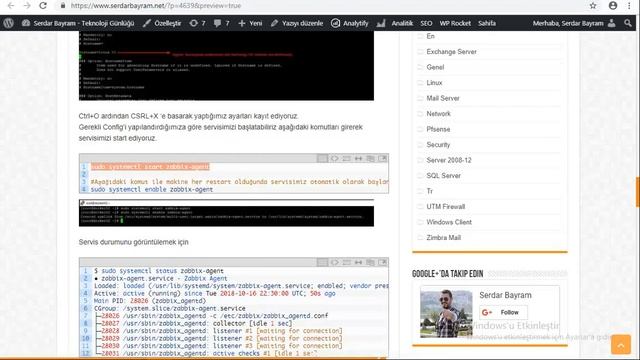Open systemctl status code in new window

click(x=382, y=262)
